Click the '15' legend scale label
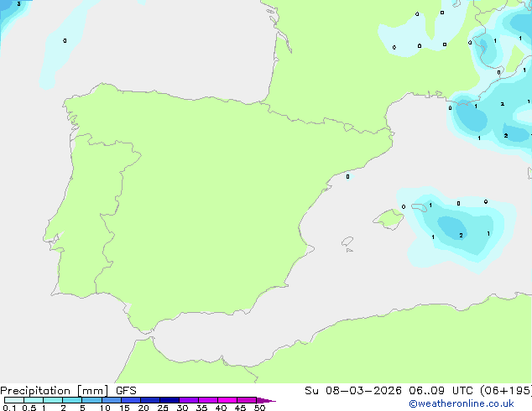 [124, 408]
